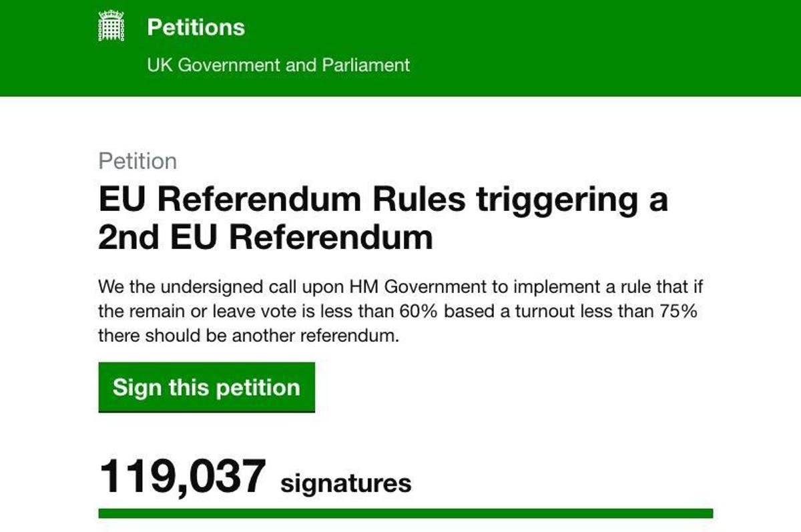Open the Petitions home link
Image resolution: width=801 pixels, height=532 pixels.
pos(196,27)
